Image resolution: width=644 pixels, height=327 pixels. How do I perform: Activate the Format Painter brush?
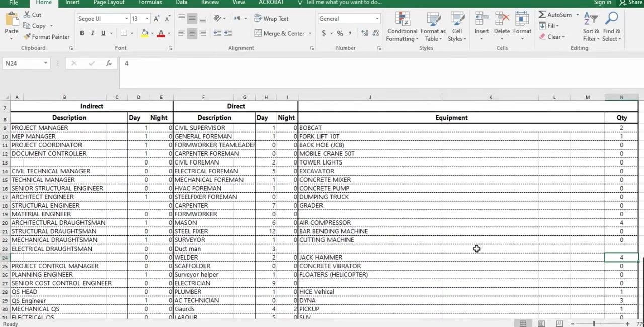point(27,37)
